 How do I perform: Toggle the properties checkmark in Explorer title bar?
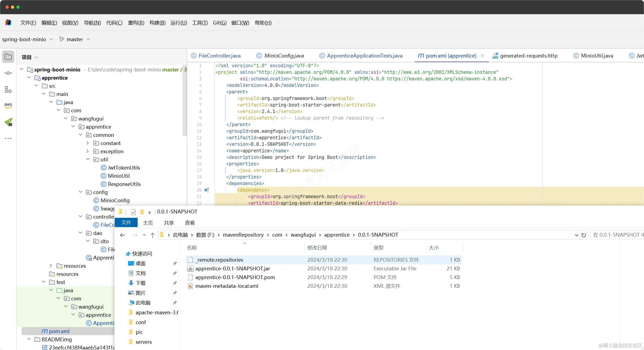(x=133, y=212)
